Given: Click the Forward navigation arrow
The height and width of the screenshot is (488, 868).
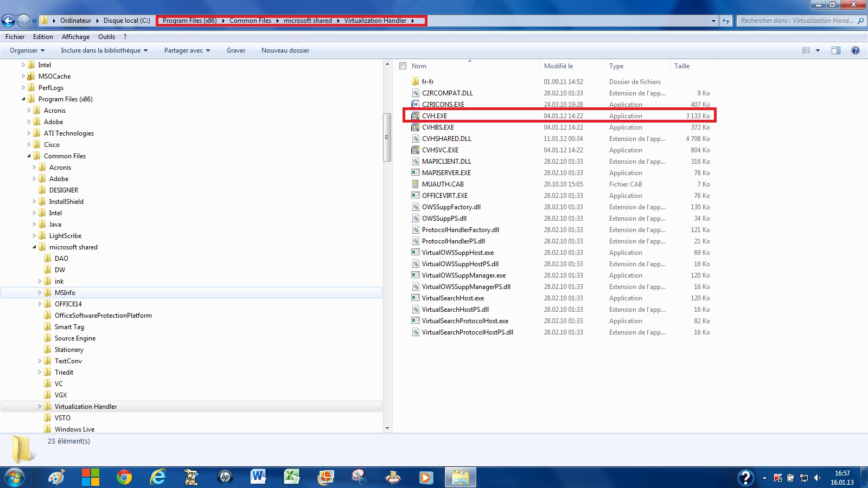Looking at the screenshot, I should pos(23,21).
